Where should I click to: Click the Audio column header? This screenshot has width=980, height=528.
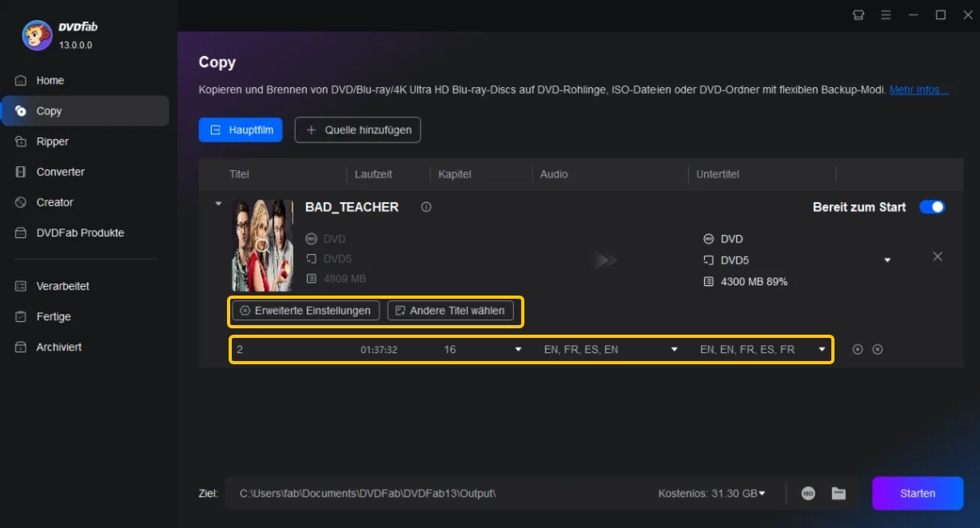(554, 174)
